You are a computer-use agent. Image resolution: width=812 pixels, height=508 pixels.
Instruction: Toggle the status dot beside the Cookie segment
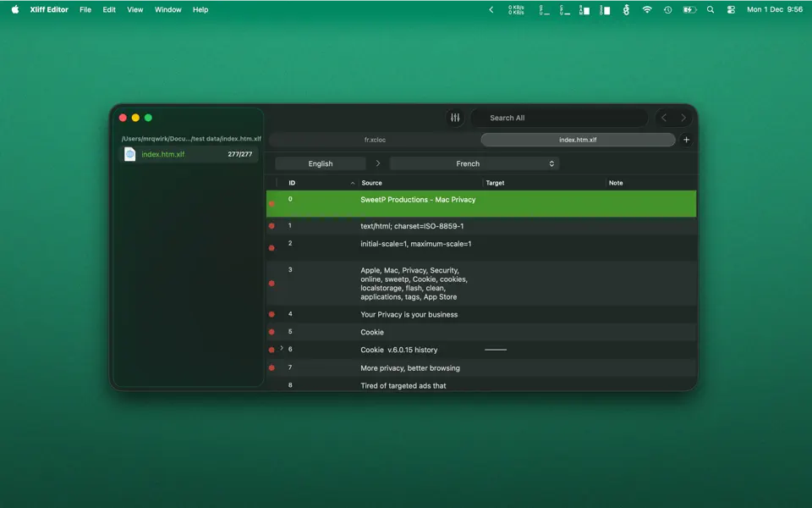(272, 332)
